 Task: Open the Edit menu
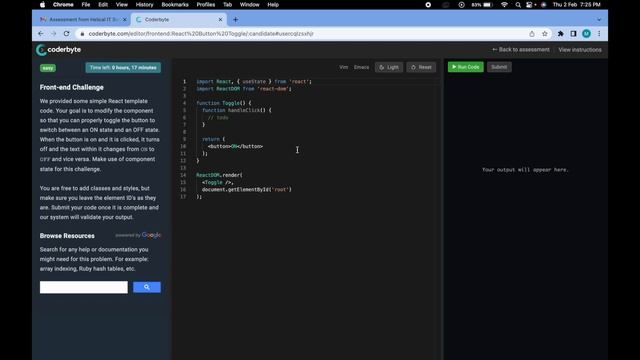point(103,5)
